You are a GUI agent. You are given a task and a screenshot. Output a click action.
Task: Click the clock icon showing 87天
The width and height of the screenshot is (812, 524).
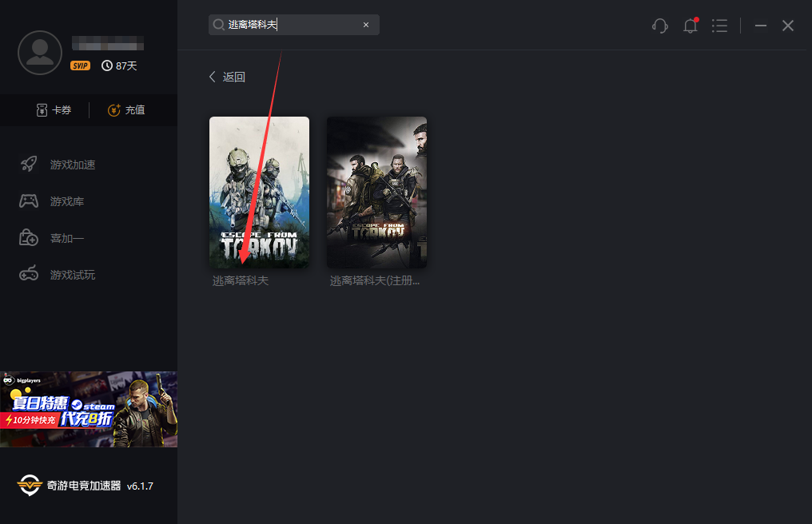click(x=107, y=65)
